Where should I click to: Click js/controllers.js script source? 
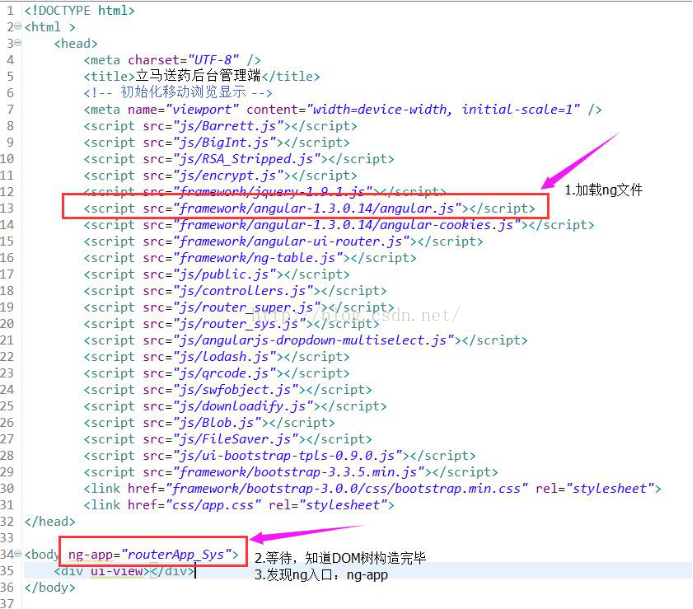[243, 290]
